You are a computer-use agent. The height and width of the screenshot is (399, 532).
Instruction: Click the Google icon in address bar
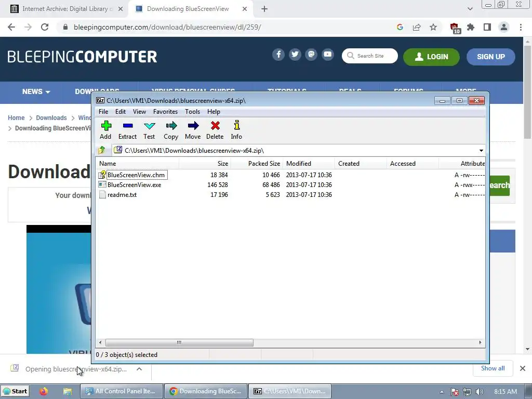click(400, 27)
